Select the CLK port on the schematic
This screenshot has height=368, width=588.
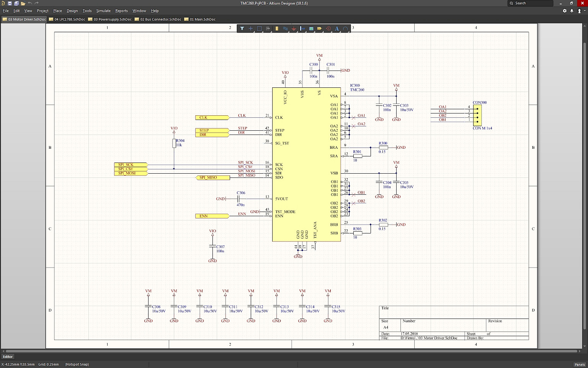point(212,118)
